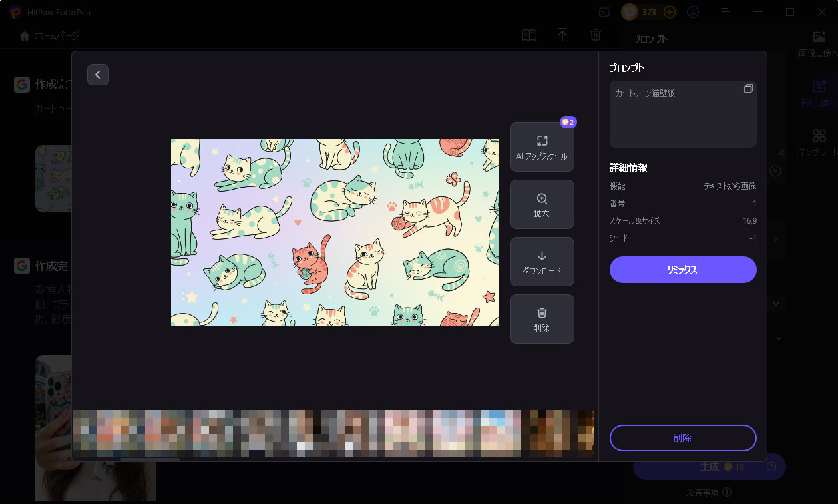Click the trash 削除 button beside the image

pyautogui.click(x=542, y=319)
